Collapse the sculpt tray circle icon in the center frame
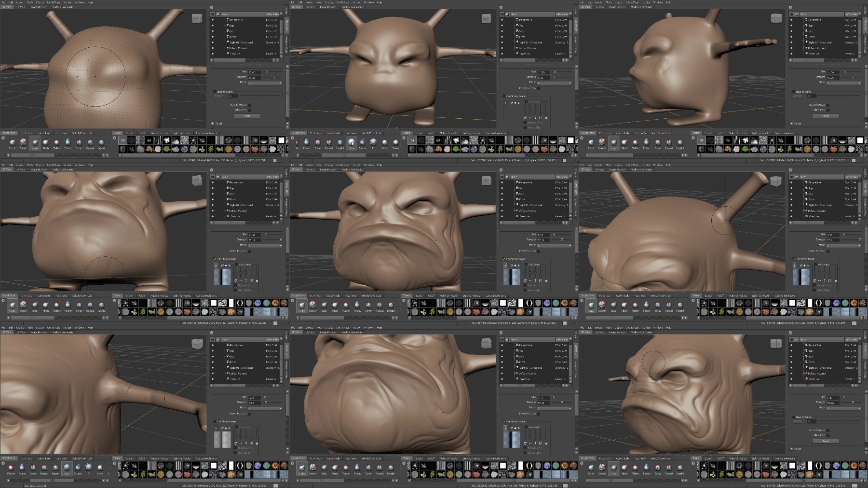 292,300
